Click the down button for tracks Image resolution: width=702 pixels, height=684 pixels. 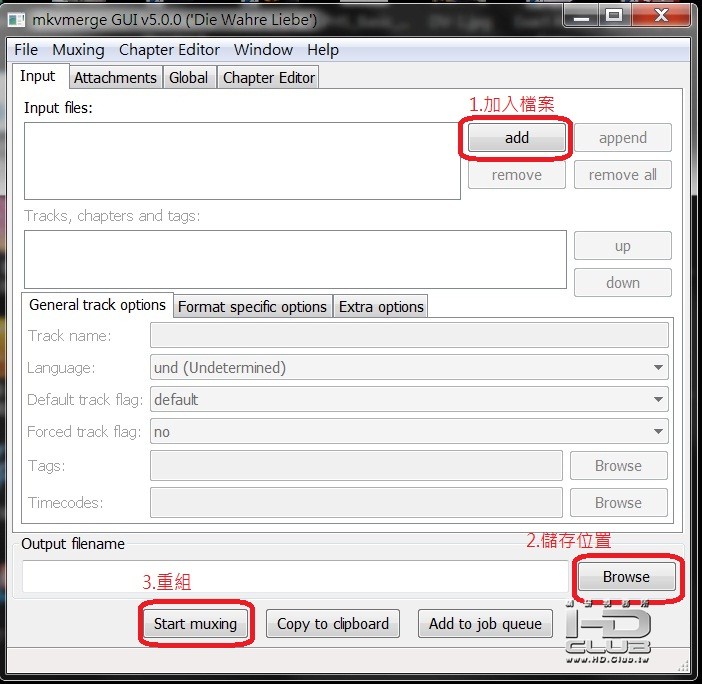coord(623,282)
